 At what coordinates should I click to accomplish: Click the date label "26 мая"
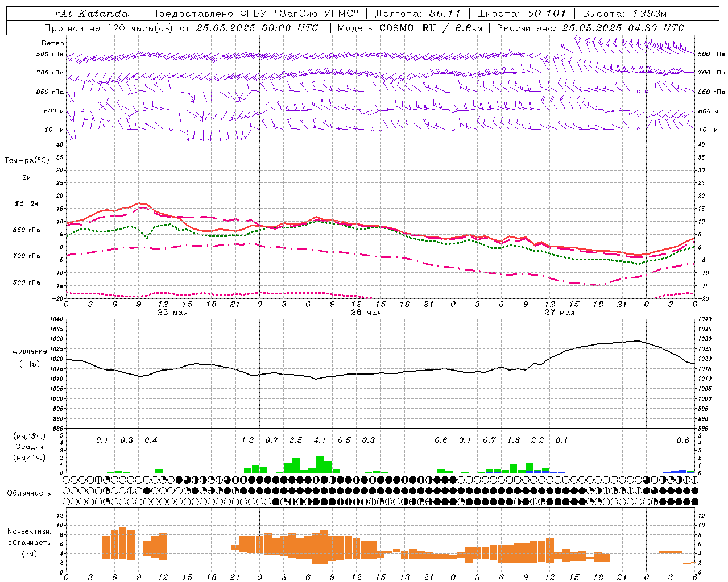pyautogui.click(x=366, y=313)
